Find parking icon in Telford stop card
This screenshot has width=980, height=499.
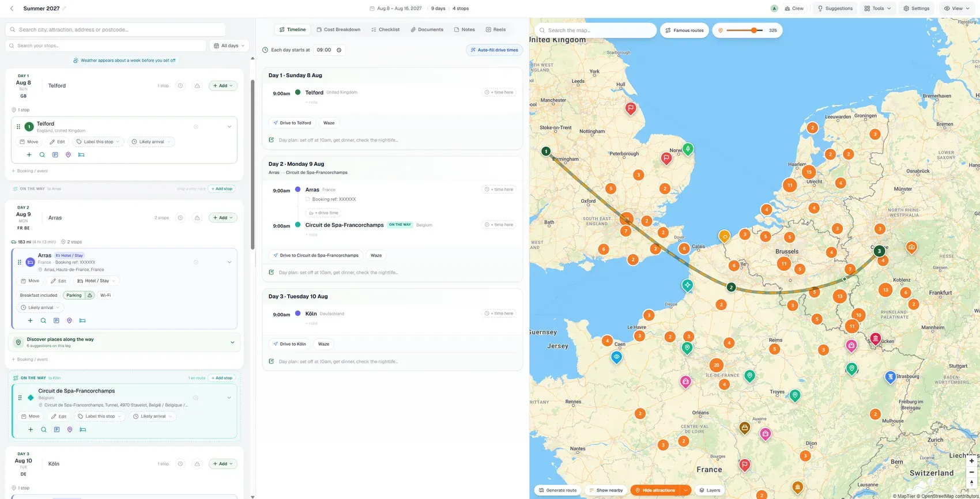click(55, 154)
